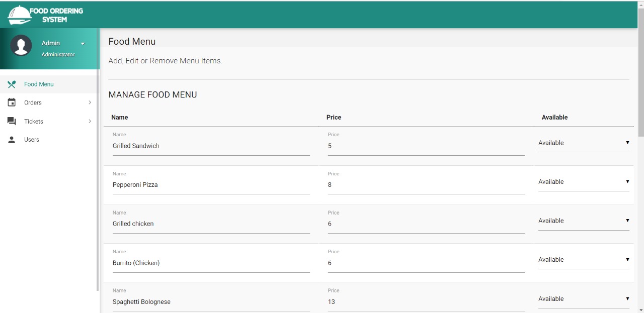Click the Admin username text
The height and width of the screenshot is (313, 644).
[x=50, y=43]
